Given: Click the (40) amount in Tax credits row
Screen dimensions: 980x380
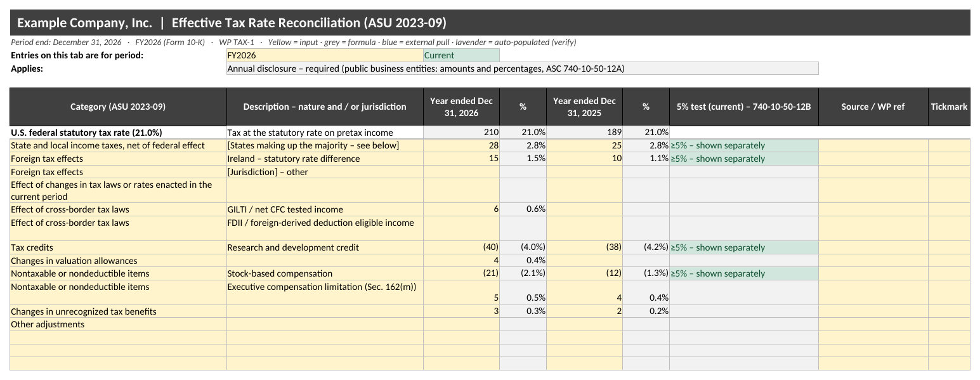Looking at the screenshot, I should click(461, 247).
